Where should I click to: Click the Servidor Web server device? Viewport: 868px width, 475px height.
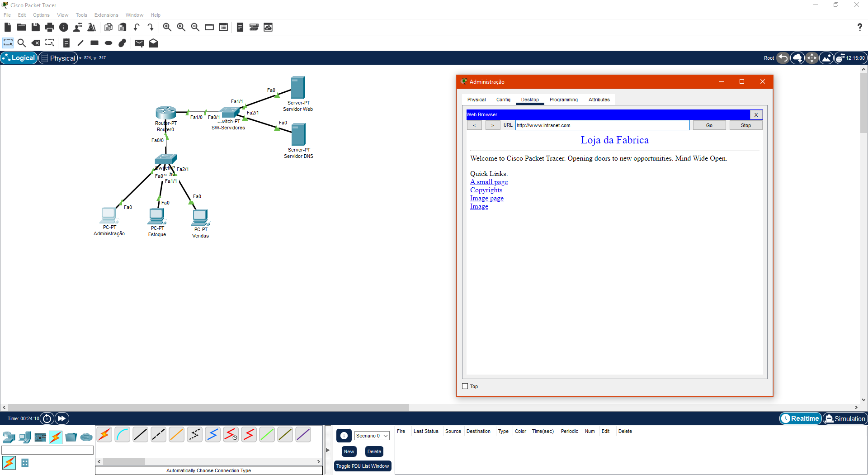coord(298,87)
